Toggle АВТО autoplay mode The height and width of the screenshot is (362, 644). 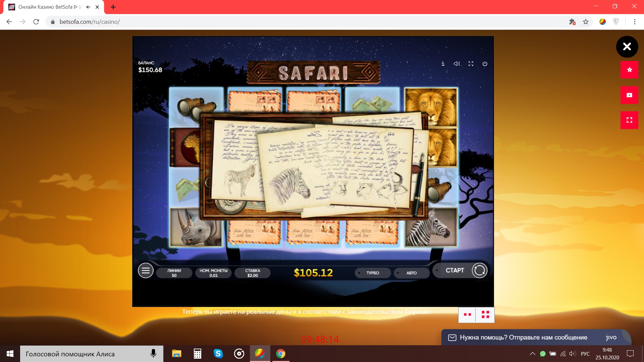click(x=412, y=273)
